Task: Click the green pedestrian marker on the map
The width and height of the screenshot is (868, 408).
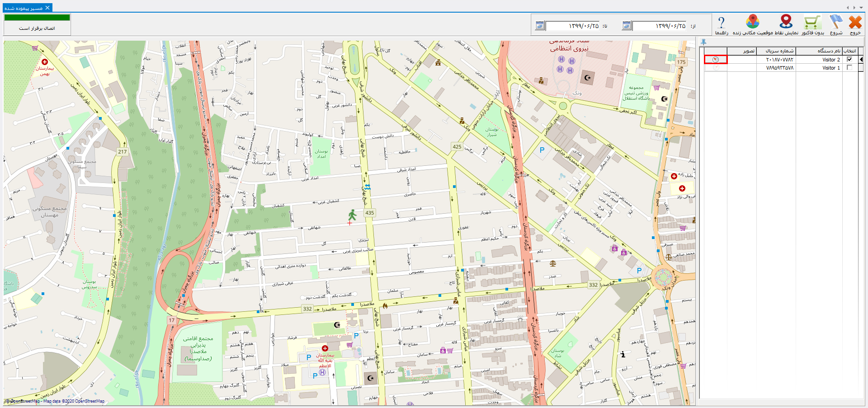Action: [x=352, y=215]
